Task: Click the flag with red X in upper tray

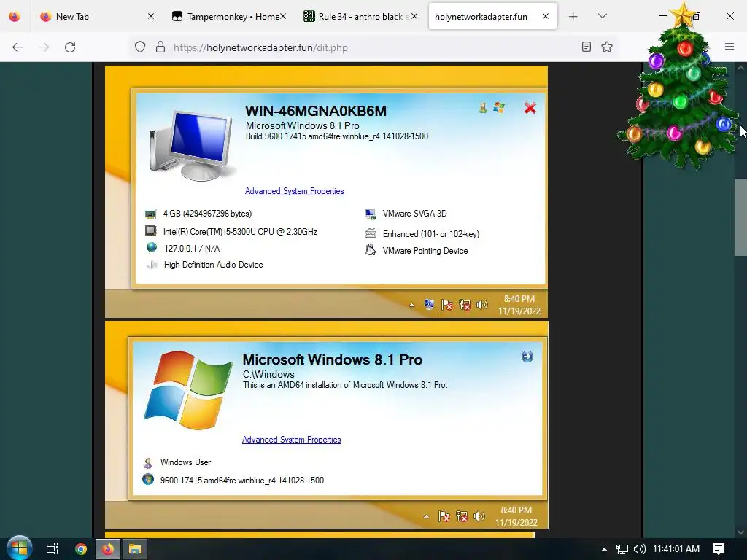Action: coord(447,305)
